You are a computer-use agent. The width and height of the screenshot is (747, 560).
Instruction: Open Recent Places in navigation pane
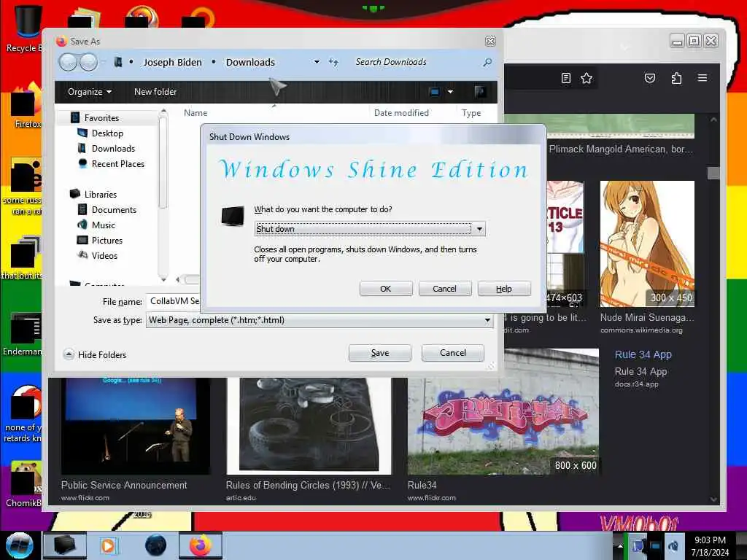pyautogui.click(x=117, y=164)
